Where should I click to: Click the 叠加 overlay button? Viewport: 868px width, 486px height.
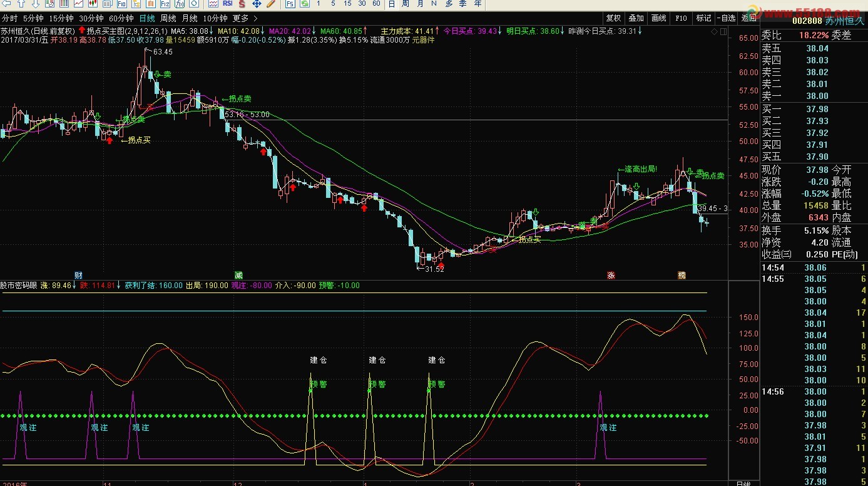(636, 18)
